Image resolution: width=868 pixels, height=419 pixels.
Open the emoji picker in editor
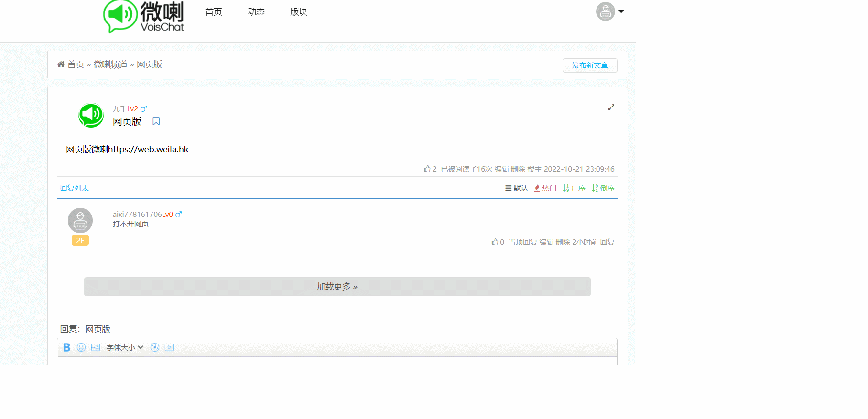coord(81,347)
